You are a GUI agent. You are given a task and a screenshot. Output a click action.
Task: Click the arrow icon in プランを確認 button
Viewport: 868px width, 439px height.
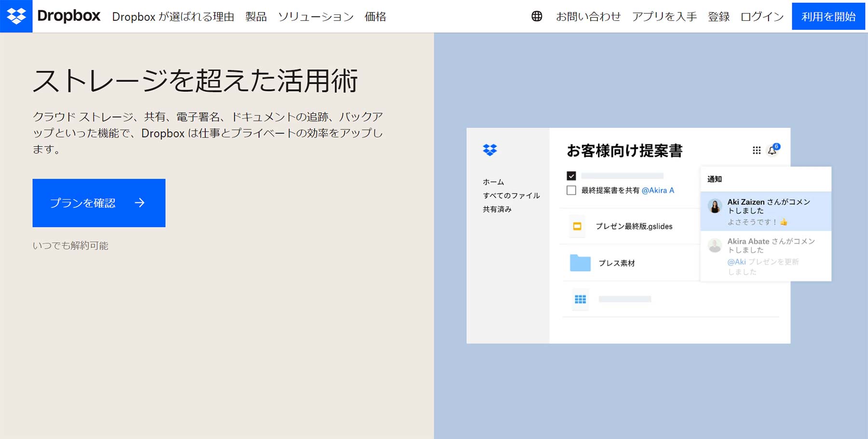(x=139, y=203)
